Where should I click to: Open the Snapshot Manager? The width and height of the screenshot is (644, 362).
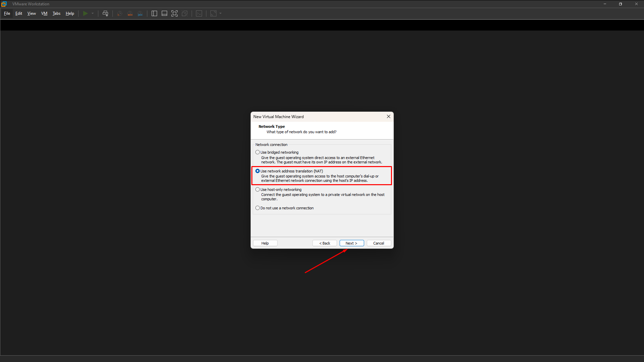(140, 13)
